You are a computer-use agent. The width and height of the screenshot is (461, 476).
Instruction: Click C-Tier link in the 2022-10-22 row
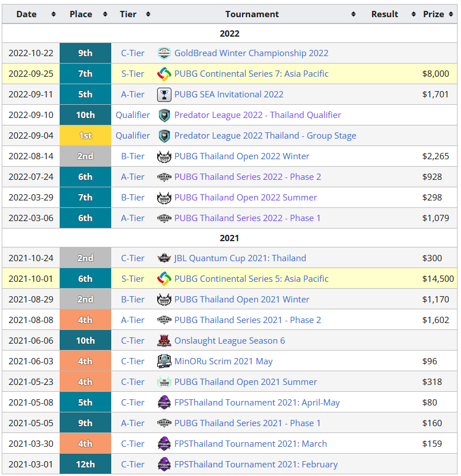[x=133, y=53]
